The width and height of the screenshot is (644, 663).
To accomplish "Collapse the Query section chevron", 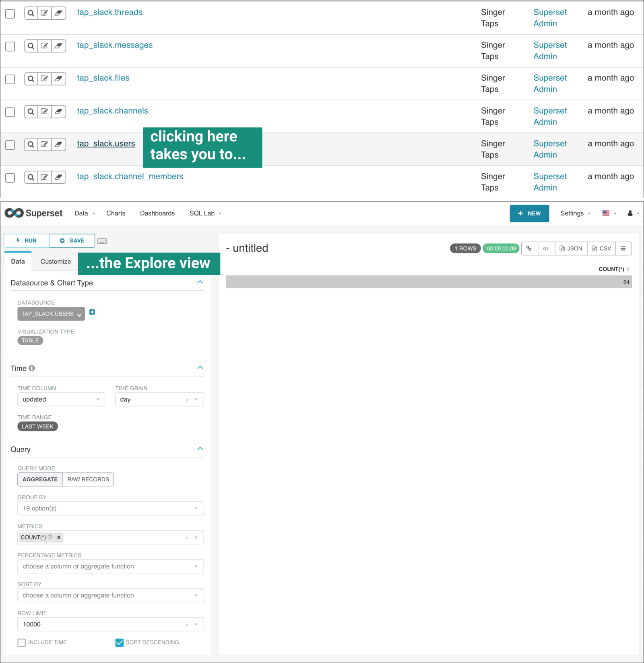I will pos(200,449).
